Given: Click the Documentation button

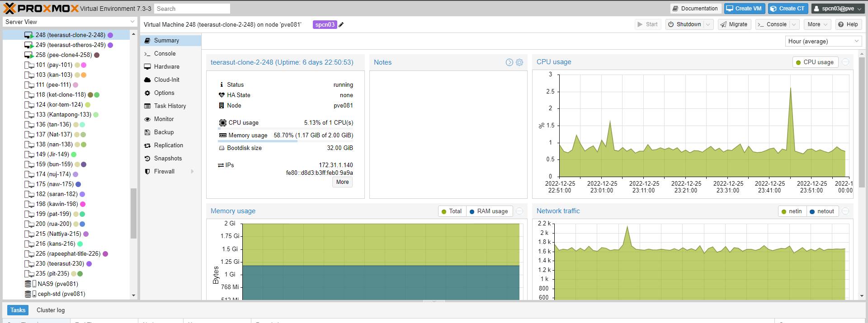Looking at the screenshot, I should point(695,9).
